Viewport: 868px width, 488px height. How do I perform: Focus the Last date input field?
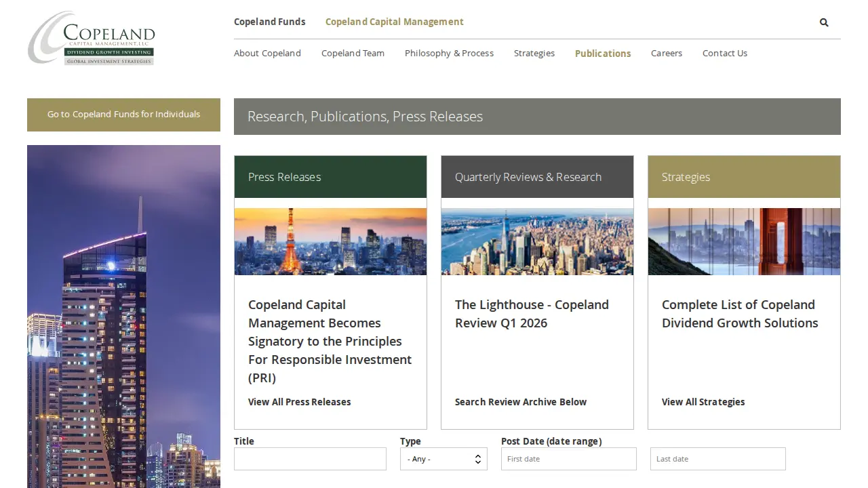tap(718, 459)
